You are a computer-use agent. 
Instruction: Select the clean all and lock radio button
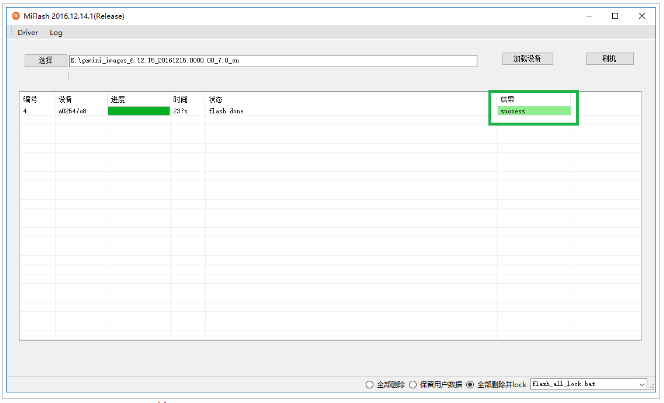470,384
